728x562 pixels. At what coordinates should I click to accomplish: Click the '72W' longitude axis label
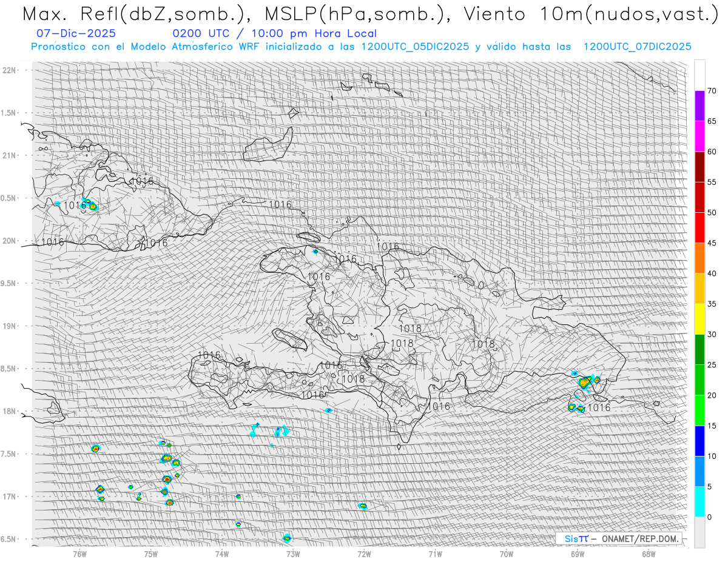364,554
